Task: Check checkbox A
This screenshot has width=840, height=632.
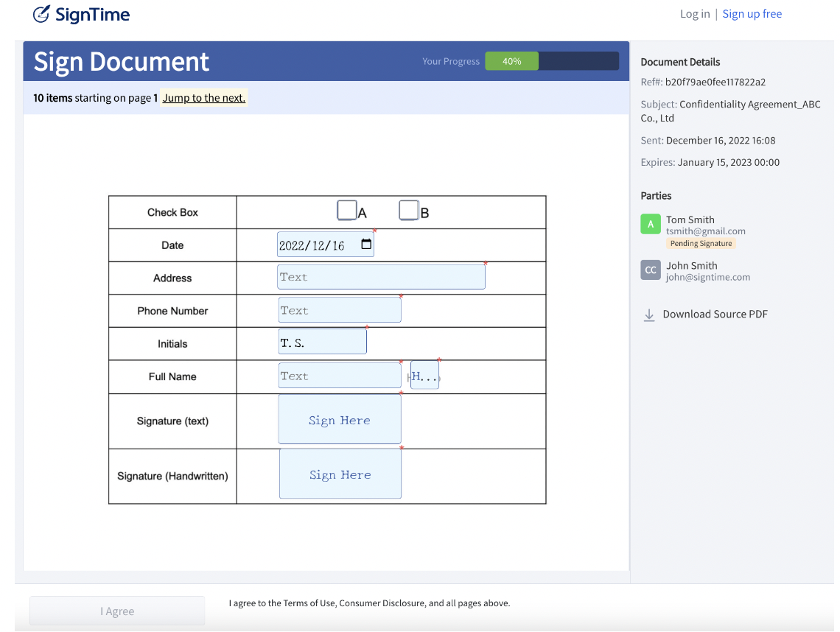Action: (x=346, y=211)
